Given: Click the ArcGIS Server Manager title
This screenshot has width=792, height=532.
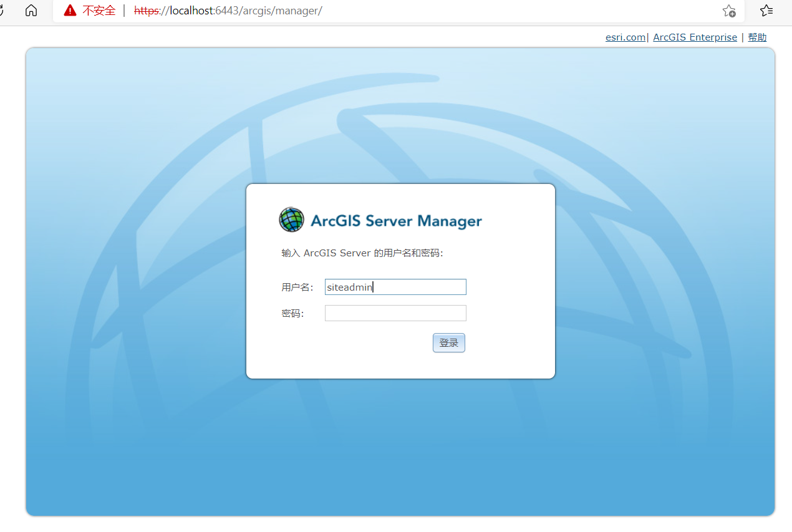Looking at the screenshot, I should point(396,221).
